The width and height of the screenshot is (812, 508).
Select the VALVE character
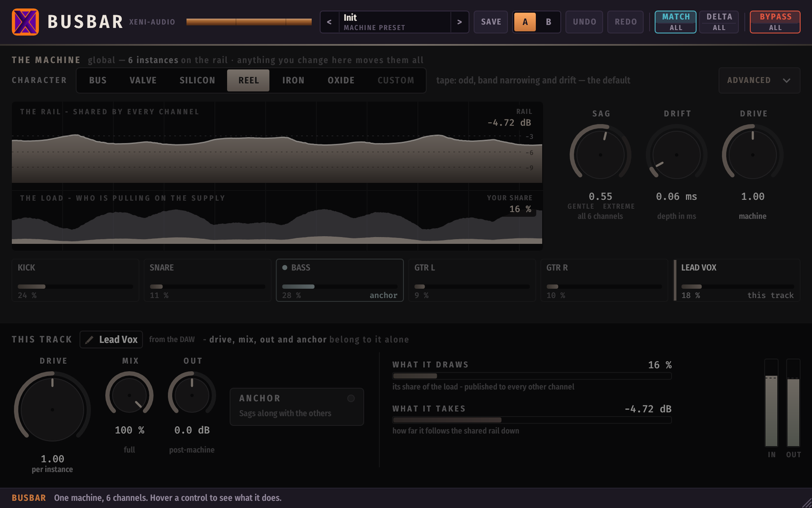click(x=143, y=80)
